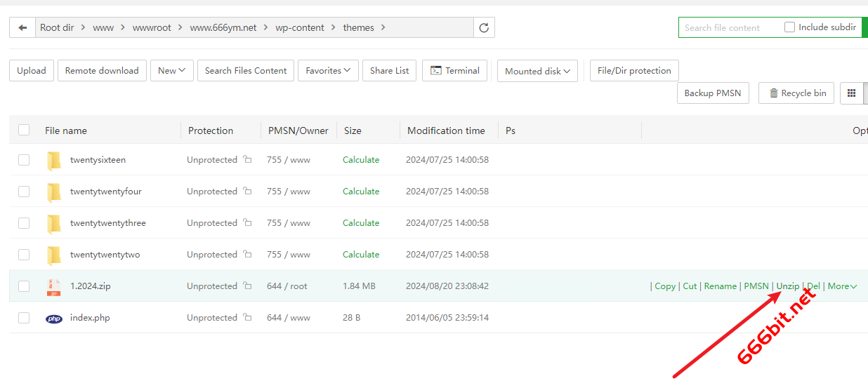Open the twentytwentyfour folder icon

(54, 192)
